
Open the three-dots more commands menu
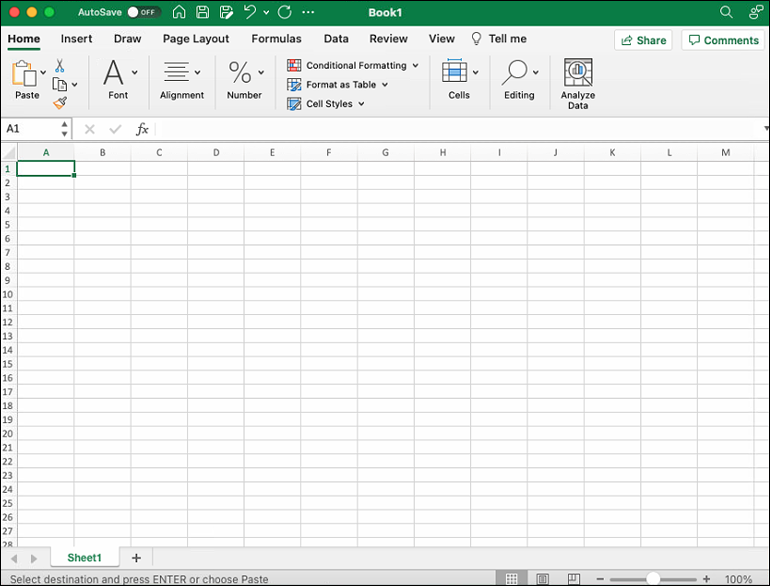(308, 12)
